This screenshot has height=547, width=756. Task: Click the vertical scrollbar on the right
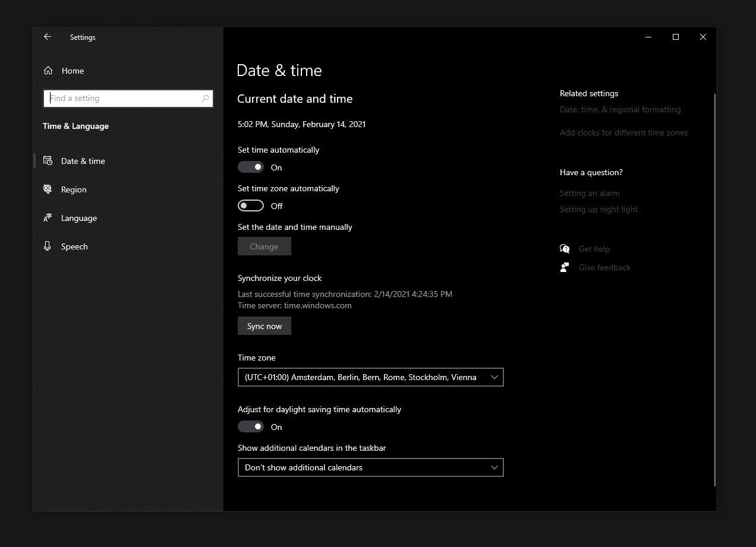(x=715, y=290)
